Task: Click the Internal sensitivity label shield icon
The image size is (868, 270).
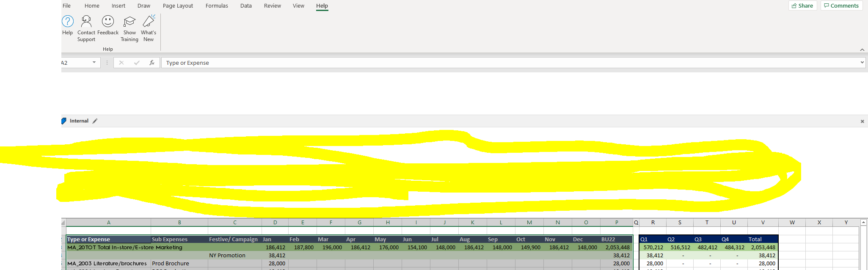Action: click(x=64, y=121)
